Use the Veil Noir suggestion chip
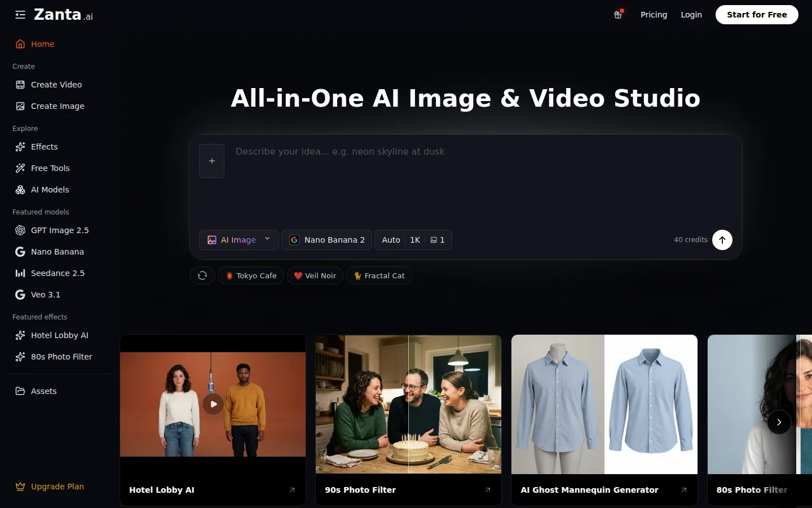The width and height of the screenshot is (812, 508). click(x=315, y=275)
